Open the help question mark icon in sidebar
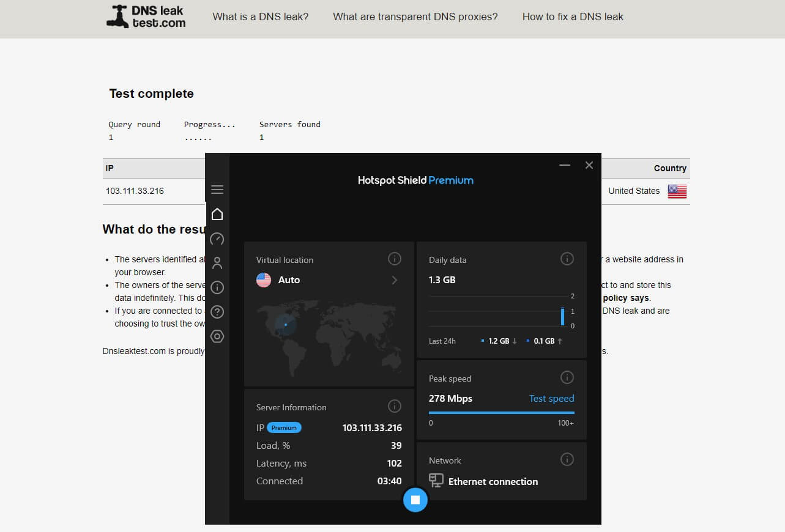 [x=217, y=312]
